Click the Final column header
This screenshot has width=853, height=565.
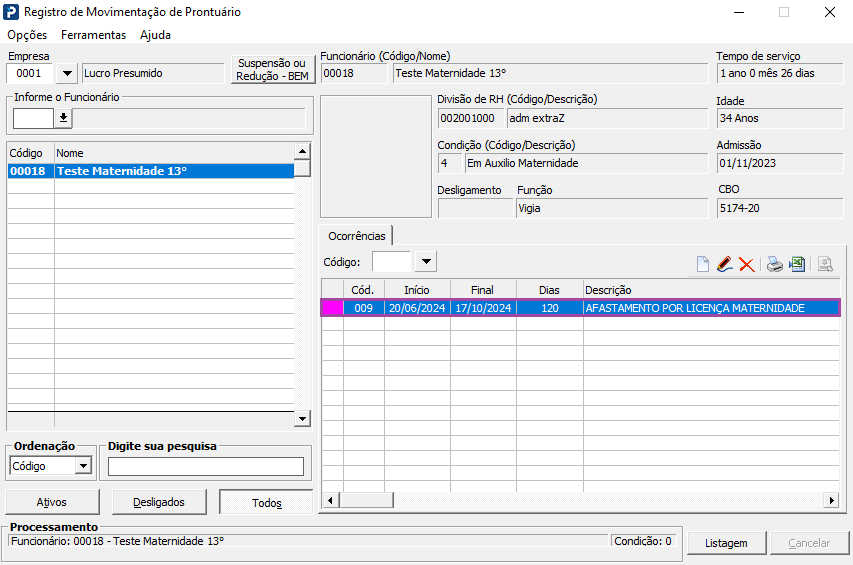[x=483, y=290]
